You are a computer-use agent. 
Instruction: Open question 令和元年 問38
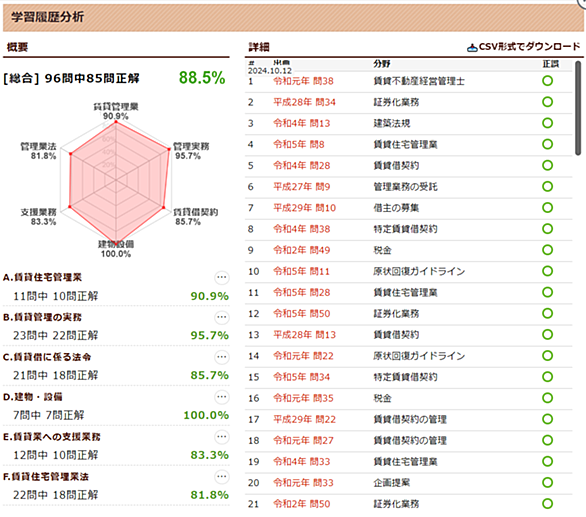click(x=303, y=81)
